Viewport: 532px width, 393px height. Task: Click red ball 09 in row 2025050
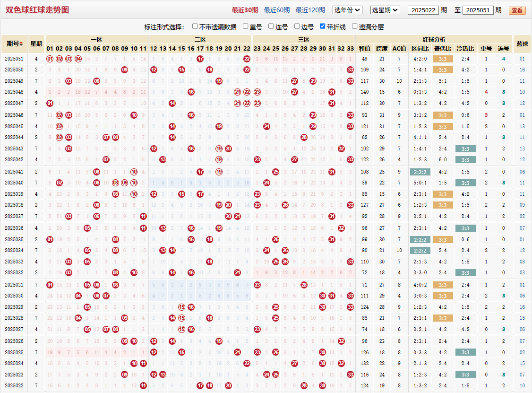click(x=125, y=70)
